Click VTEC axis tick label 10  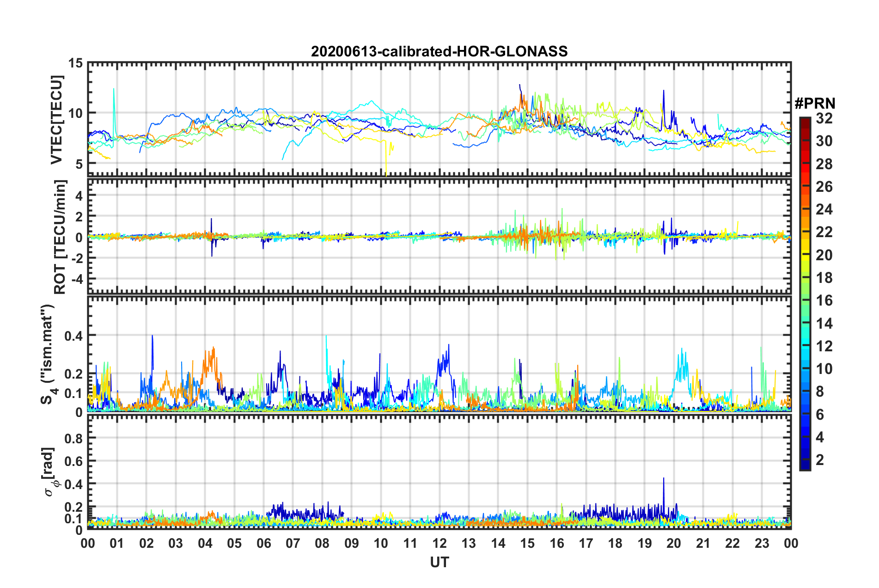(75, 113)
